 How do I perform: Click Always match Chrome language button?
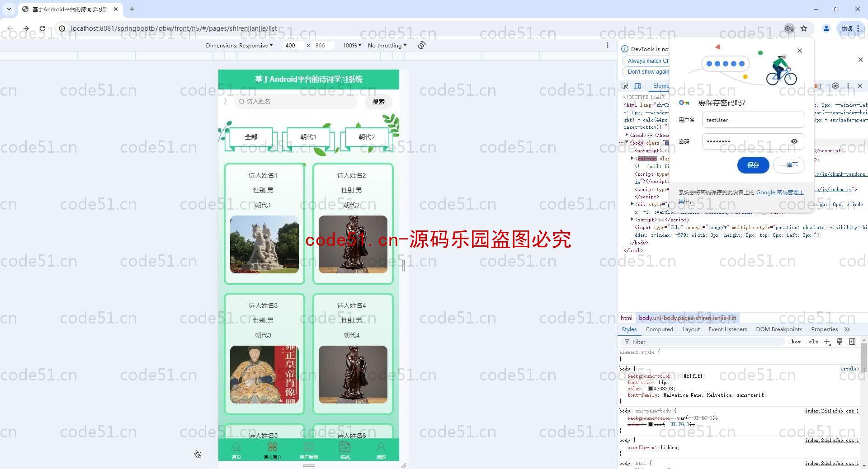click(647, 61)
